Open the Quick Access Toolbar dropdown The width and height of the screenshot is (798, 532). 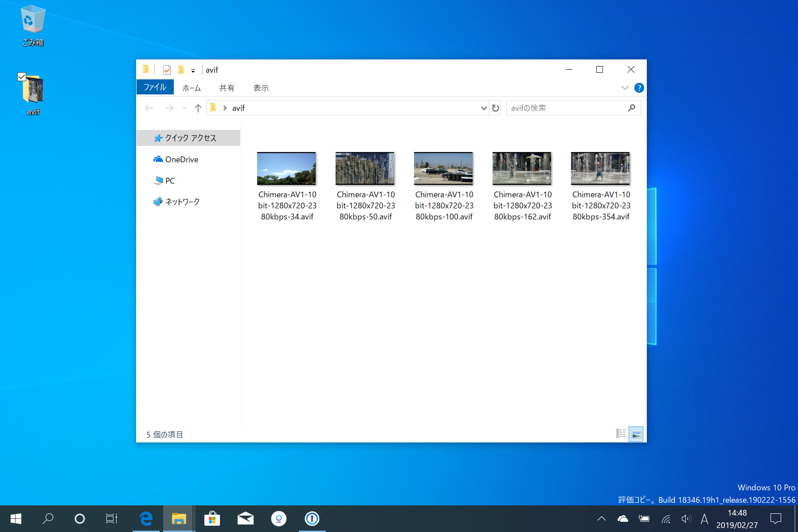coord(193,70)
